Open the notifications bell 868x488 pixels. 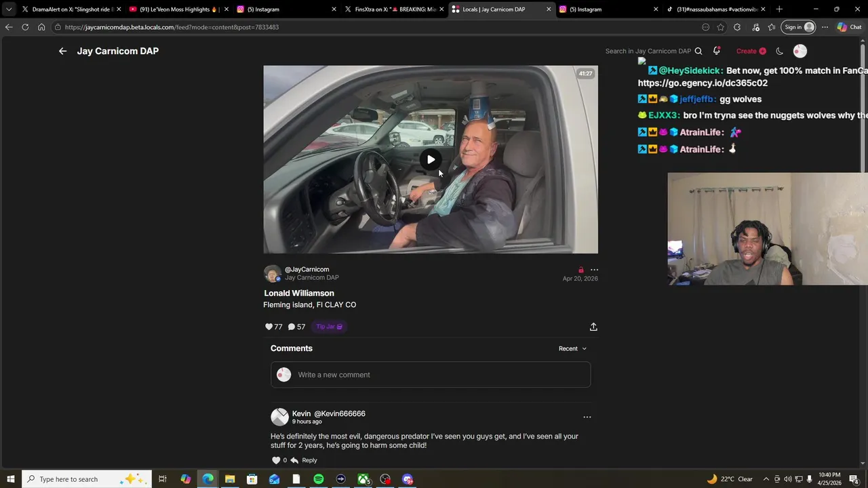coord(717,51)
